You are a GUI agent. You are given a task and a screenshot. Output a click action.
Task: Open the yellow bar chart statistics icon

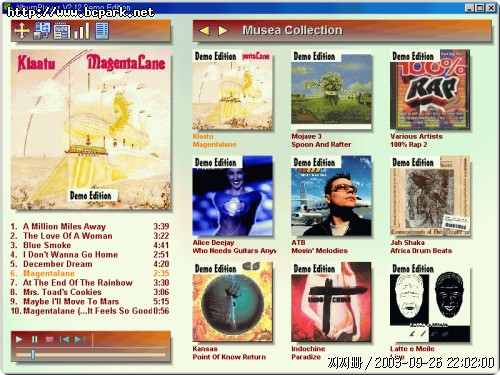tap(82, 31)
